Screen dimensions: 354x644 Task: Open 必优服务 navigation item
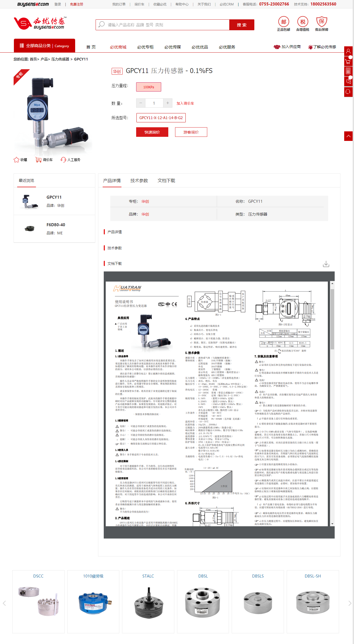click(x=227, y=47)
